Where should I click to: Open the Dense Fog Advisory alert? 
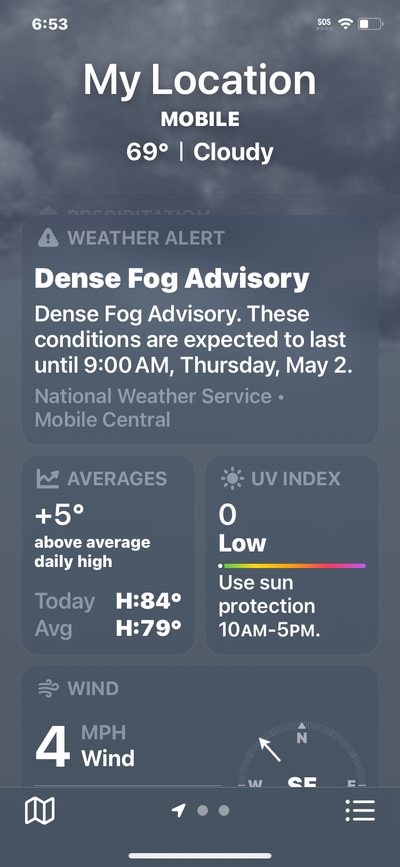[x=200, y=330]
